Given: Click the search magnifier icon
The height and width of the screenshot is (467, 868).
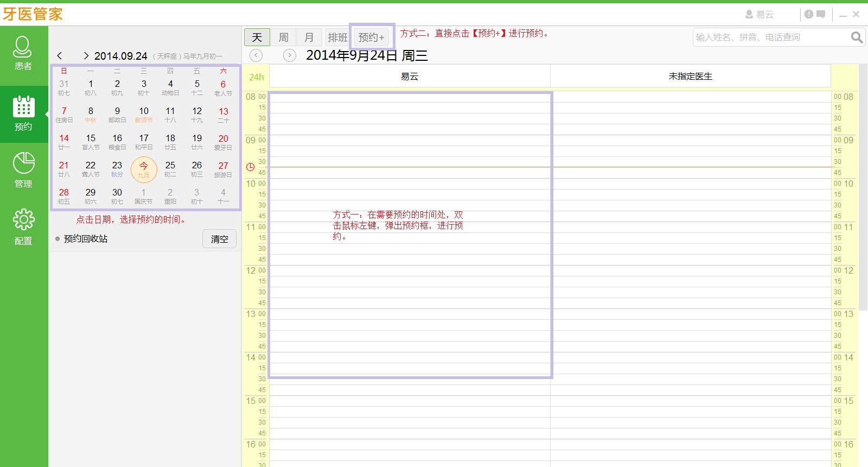Looking at the screenshot, I should (x=857, y=37).
